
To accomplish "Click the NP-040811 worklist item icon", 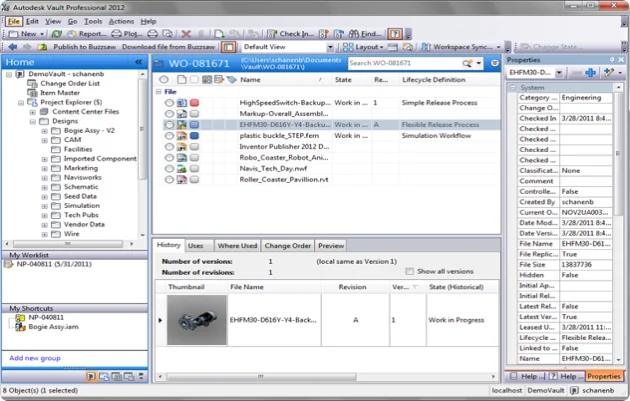I will pos(8,264).
